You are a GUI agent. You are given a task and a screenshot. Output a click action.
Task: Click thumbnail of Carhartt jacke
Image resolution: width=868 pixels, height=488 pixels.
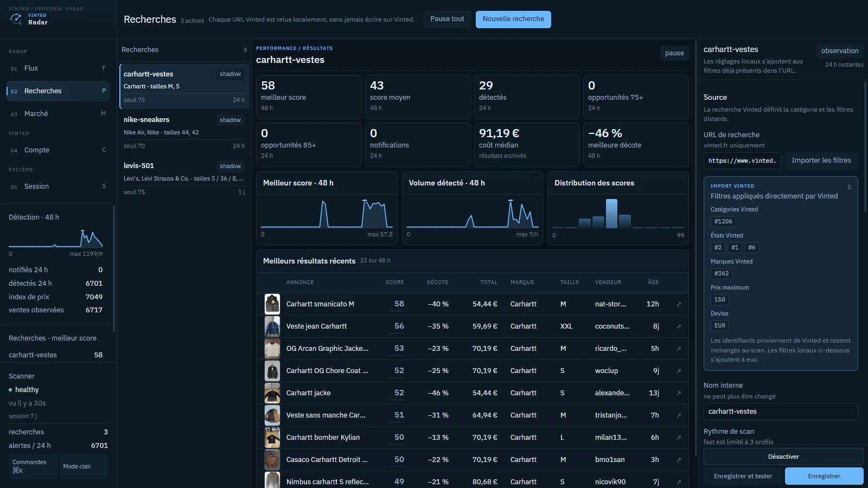(x=272, y=393)
